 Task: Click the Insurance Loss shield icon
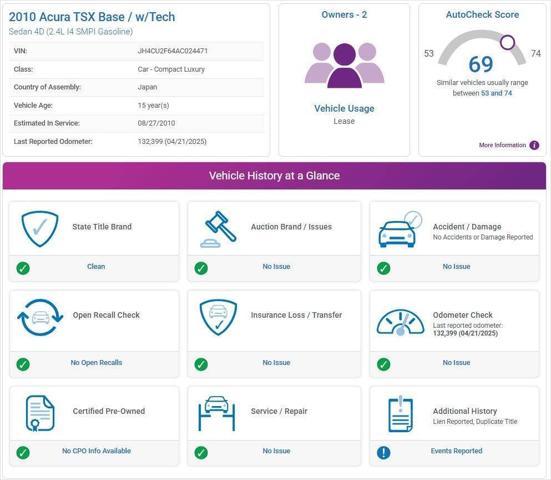(x=218, y=317)
